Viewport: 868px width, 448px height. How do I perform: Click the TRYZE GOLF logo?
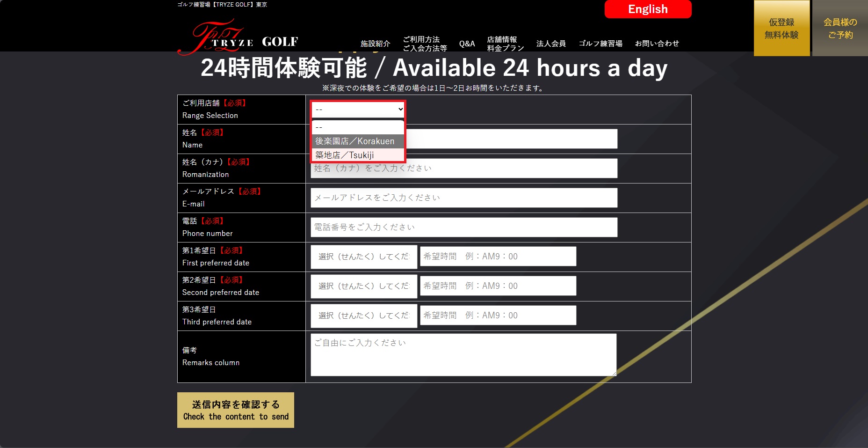[x=238, y=37]
